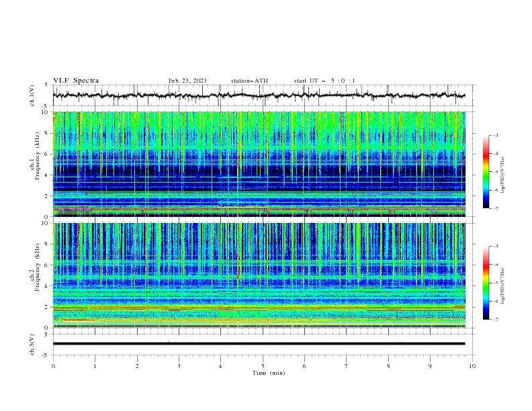Click the -3 label on upper color bar

496,136
